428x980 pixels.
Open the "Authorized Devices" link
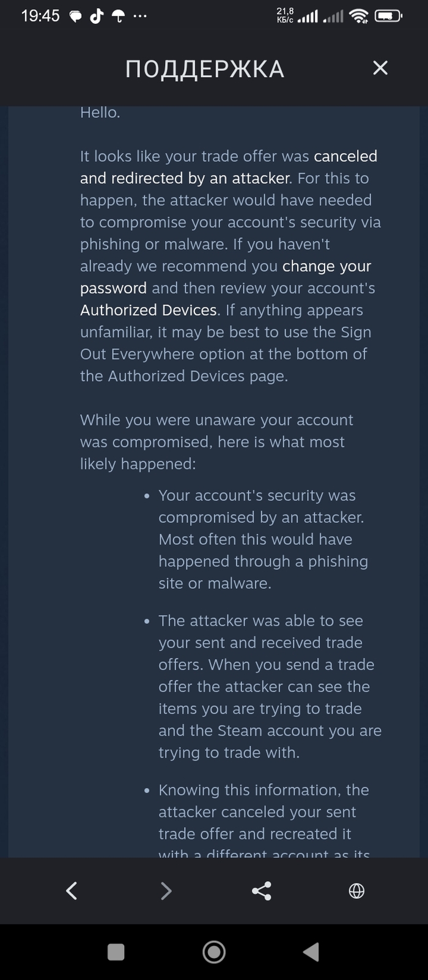coord(149,310)
